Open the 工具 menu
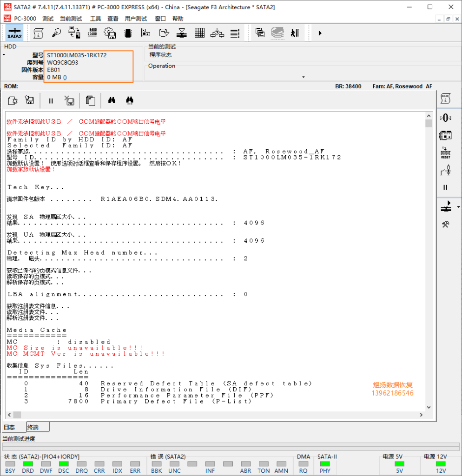This screenshot has height=476, width=462. click(96, 19)
